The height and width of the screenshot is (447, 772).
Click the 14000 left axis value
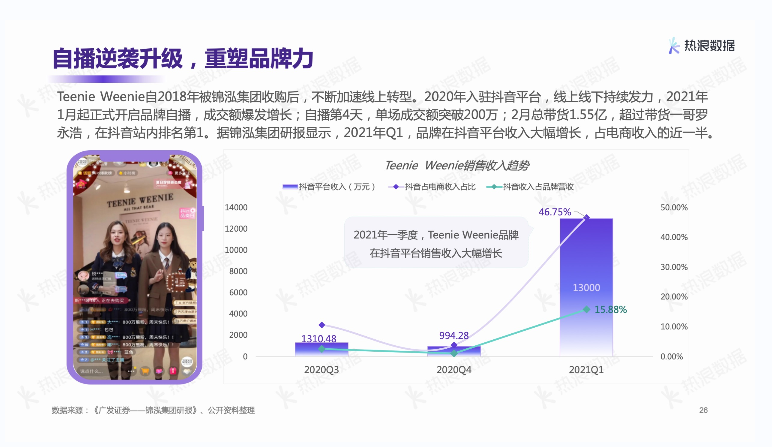(x=236, y=207)
